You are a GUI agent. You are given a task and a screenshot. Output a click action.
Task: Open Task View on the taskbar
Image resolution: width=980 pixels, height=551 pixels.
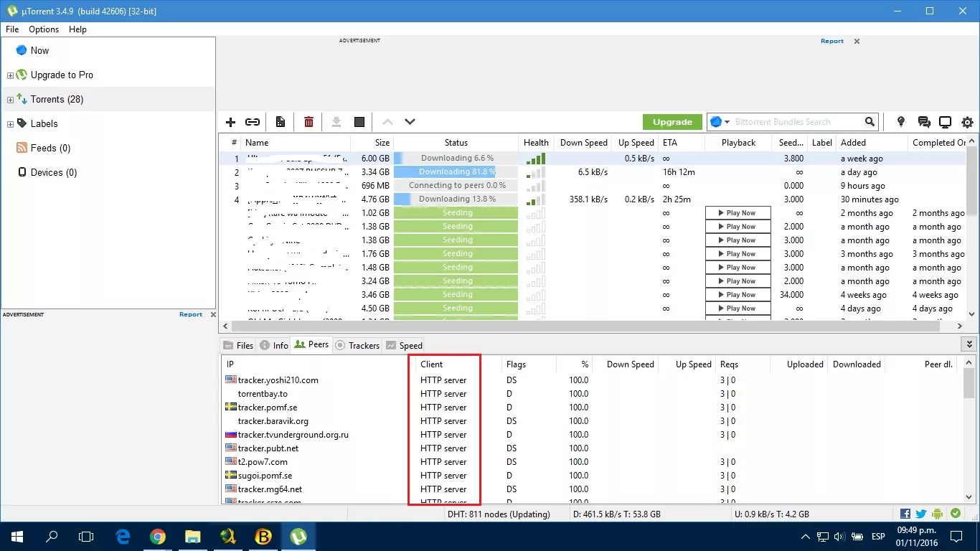(x=86, y=537)
